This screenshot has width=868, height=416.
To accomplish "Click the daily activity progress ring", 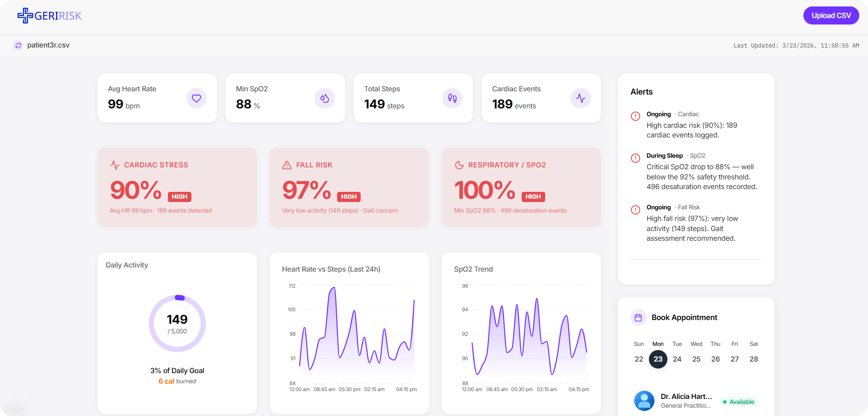I will click(177, 324).
